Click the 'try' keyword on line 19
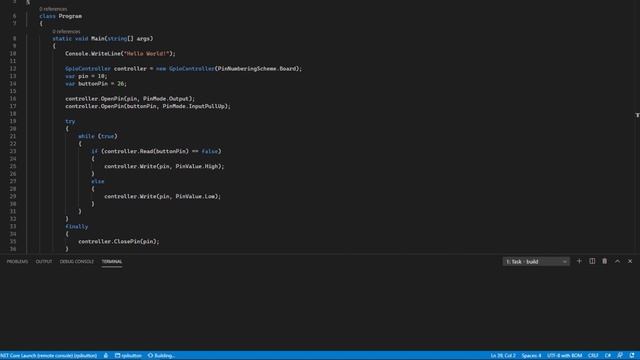Screen dimensions: 640x360 click(x=70, y=121)
